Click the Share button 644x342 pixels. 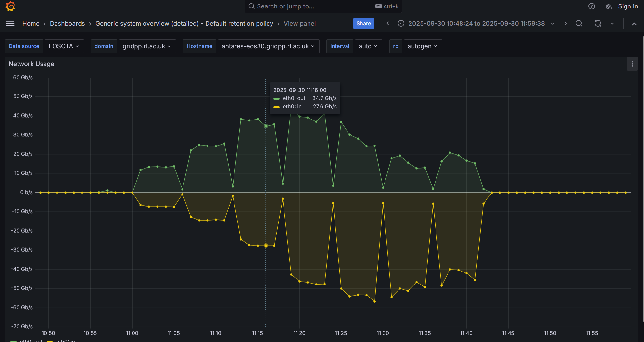click(x=363, y=23)
